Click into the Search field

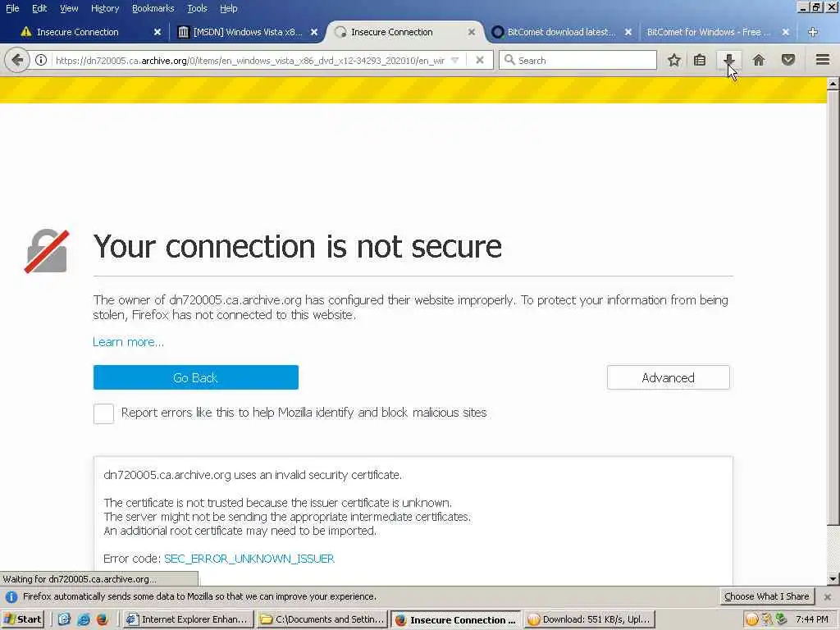point(577,60)
